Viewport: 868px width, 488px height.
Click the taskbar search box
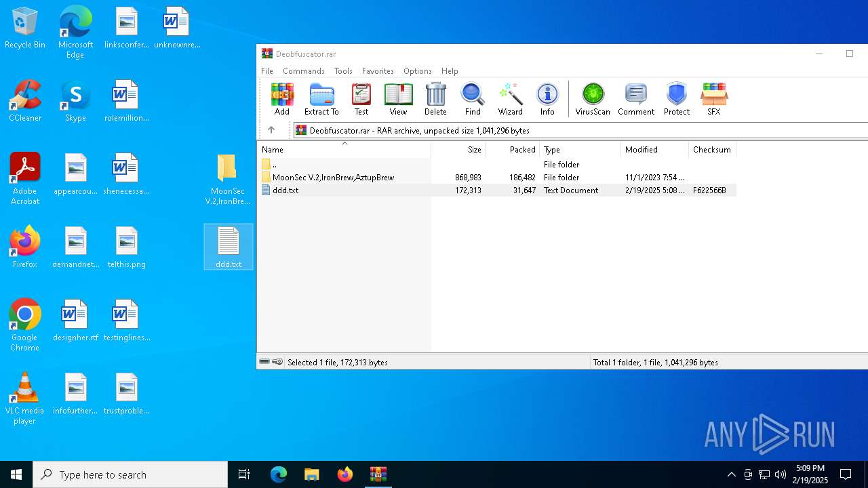pyautogui.click(x=130, y=474)
